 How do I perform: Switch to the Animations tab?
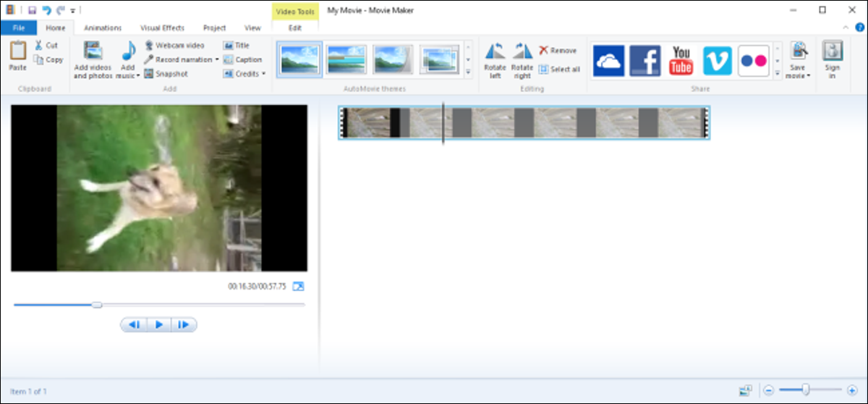[103, 28]
